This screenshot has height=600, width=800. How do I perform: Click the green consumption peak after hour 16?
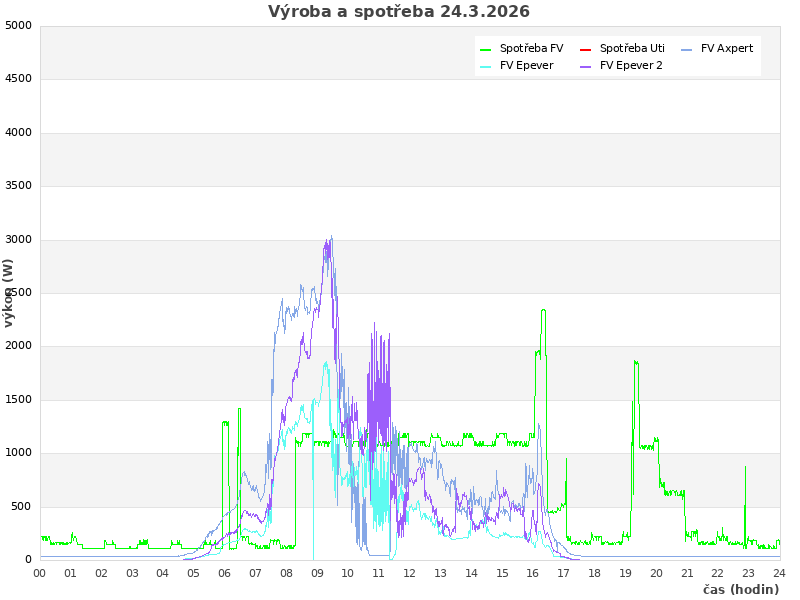543,311
